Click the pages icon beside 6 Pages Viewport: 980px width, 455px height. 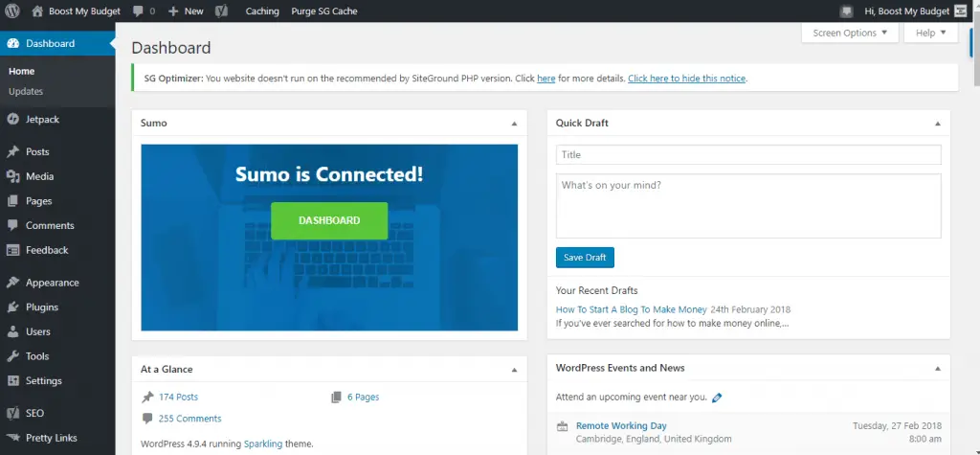(x=336, y=397)
